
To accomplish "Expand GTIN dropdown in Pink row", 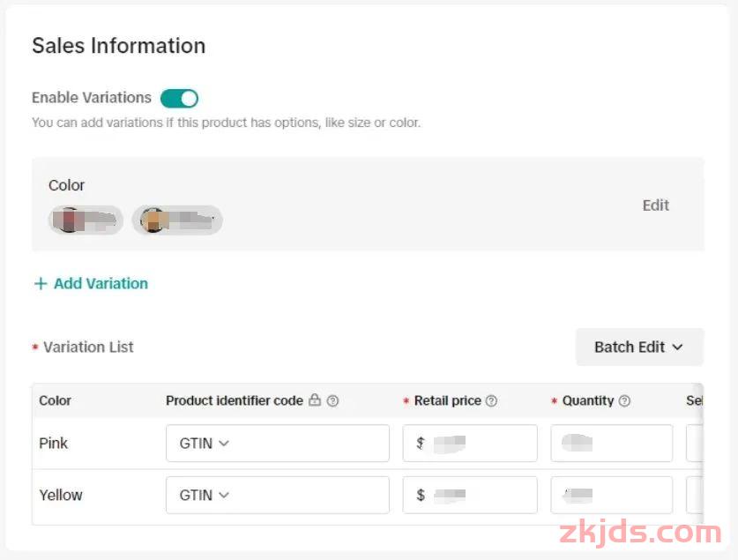I will [x=204, y=444].
